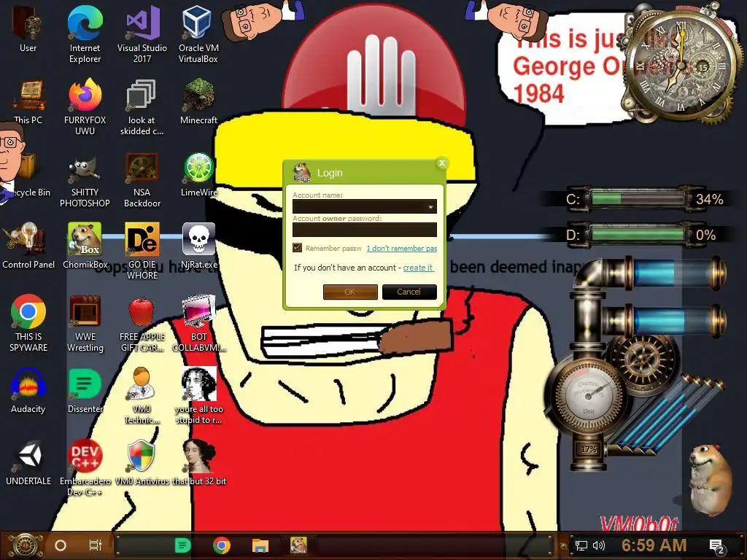Open Dissenter from the taskbar
Screen dimensions: 747x560
point(182,545)
